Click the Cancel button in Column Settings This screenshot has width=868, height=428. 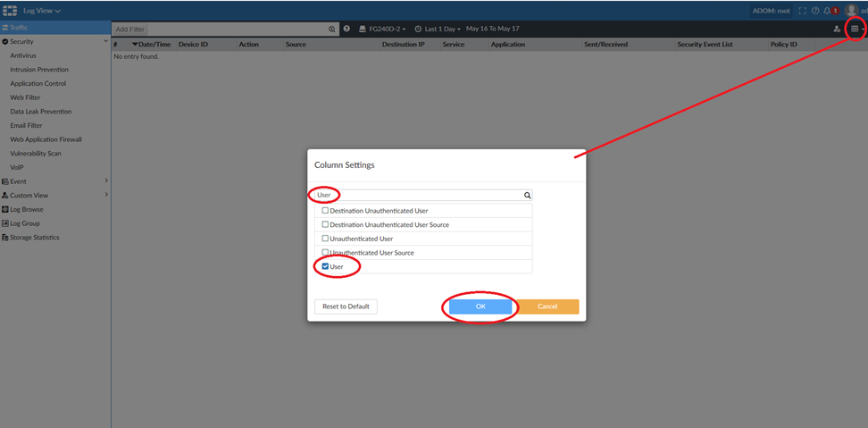point(547,306)
